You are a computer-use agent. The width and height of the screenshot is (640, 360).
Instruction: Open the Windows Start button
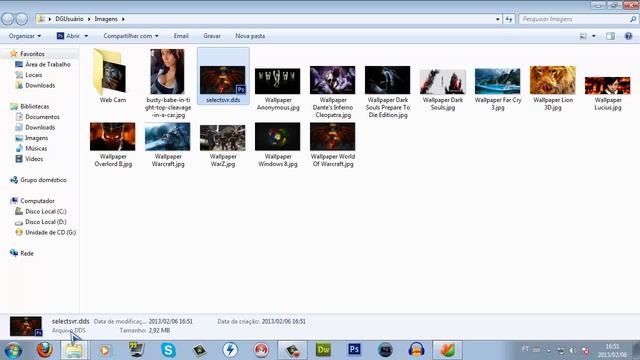13,350
